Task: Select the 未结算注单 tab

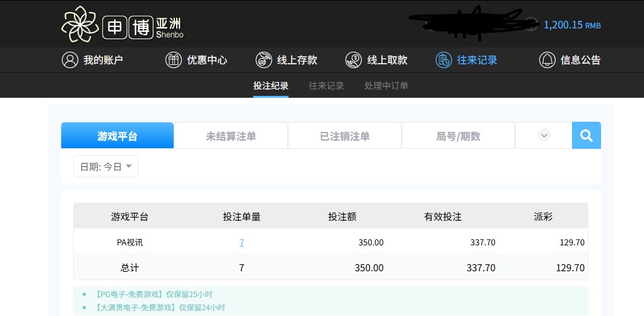Action: tap(231, 136)
